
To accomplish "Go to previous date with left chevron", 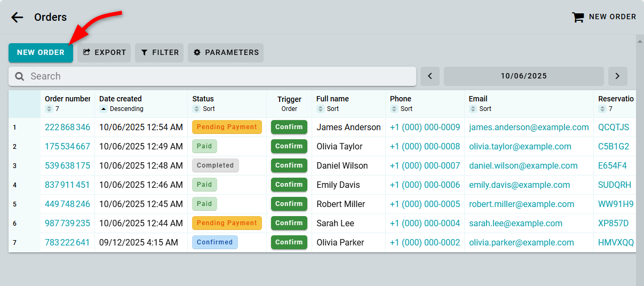I will pyautogui.click(x=430, y=76).
